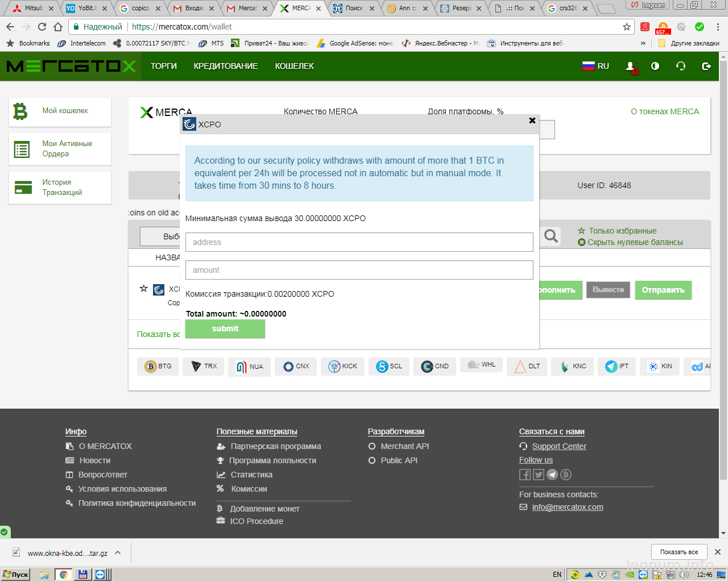Select the TRX coin shortcut

204,366
